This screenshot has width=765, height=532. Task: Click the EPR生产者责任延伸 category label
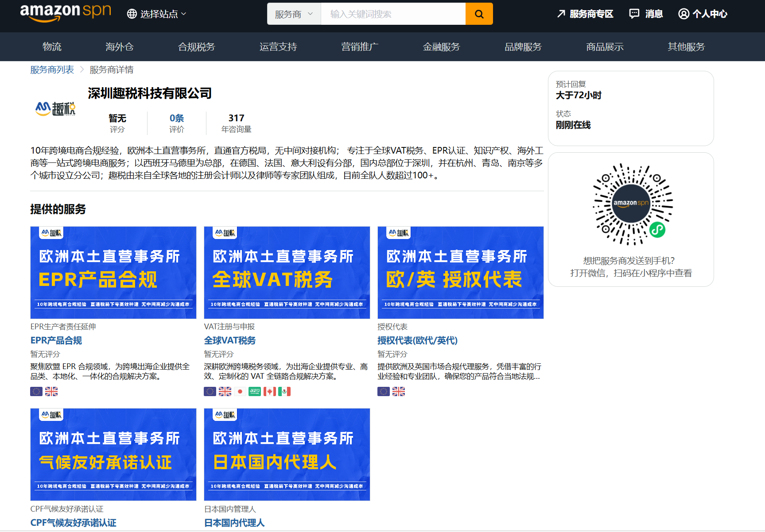[x=63, y=327]
